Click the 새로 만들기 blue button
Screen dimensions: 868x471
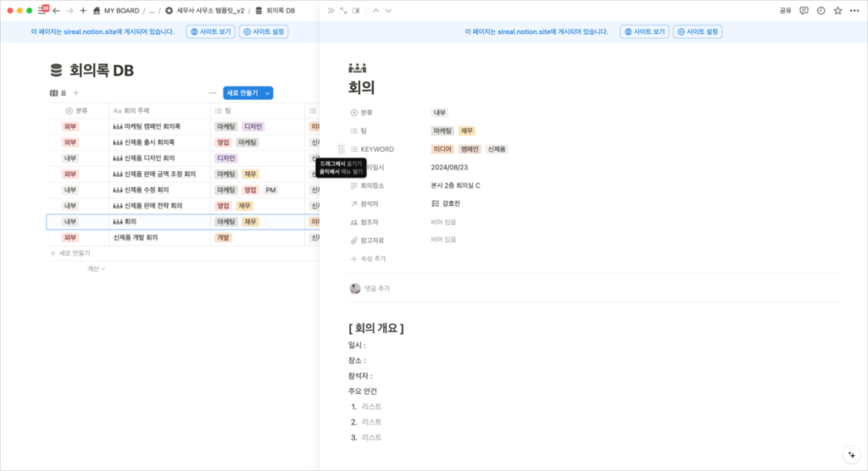(x=242, y=93)
